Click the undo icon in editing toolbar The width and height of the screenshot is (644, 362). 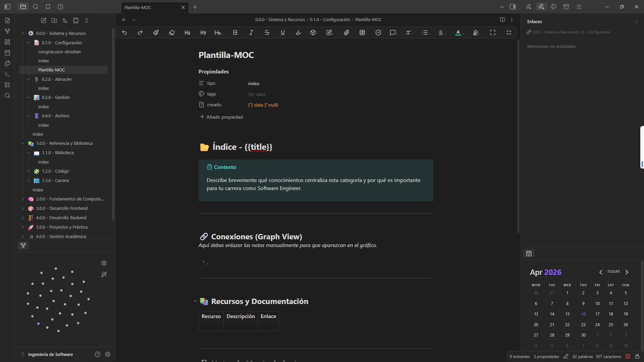pyautogui.click(x=125, y=33)
